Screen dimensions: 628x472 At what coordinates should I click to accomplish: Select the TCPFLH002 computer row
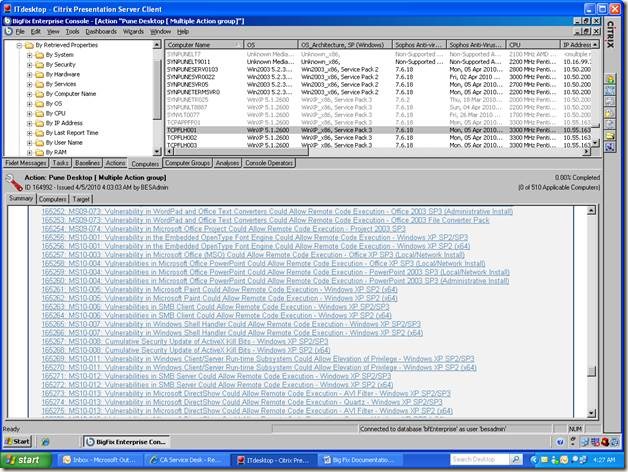[378, 138]
